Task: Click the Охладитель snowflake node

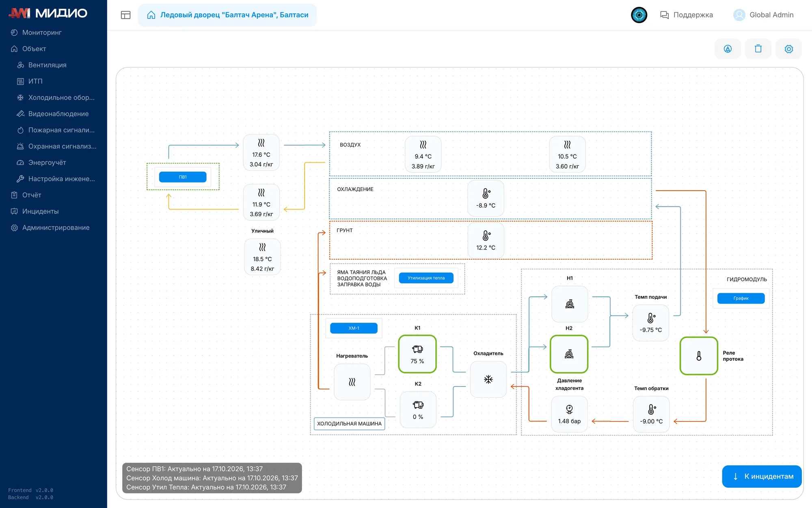Action: click(488, 379)
